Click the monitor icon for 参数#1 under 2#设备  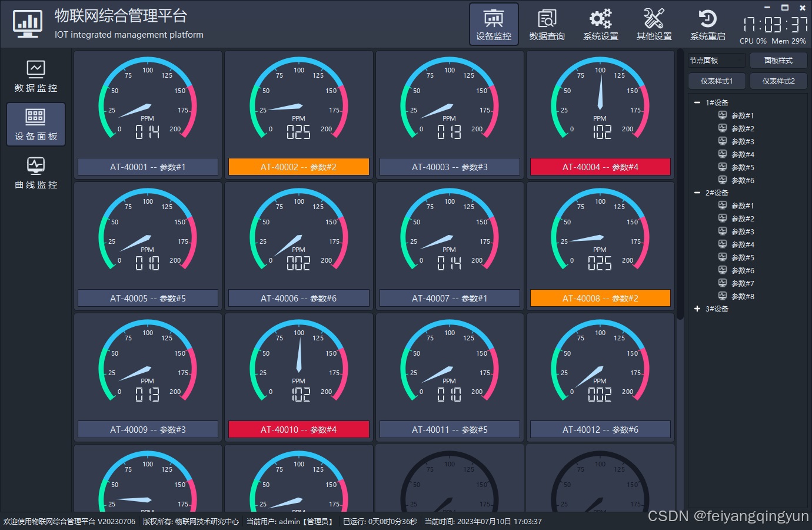click(x=723, y=205)
